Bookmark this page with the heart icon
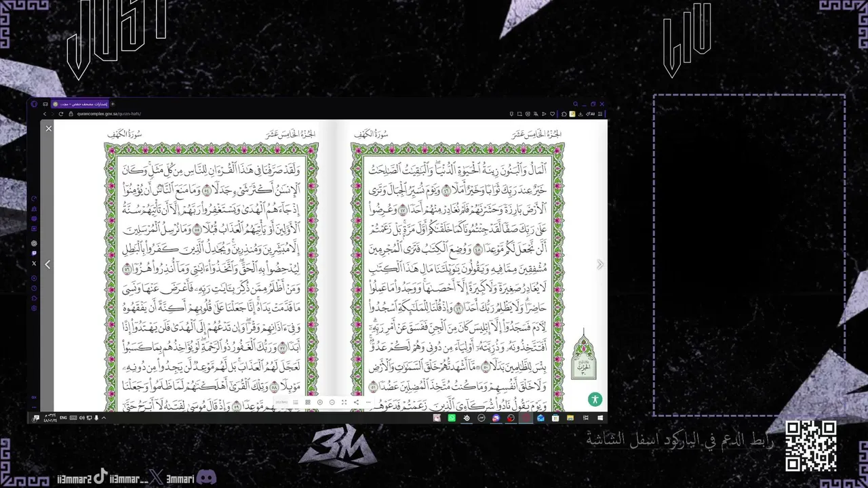The image size is (868, 488). pos(553,114)
